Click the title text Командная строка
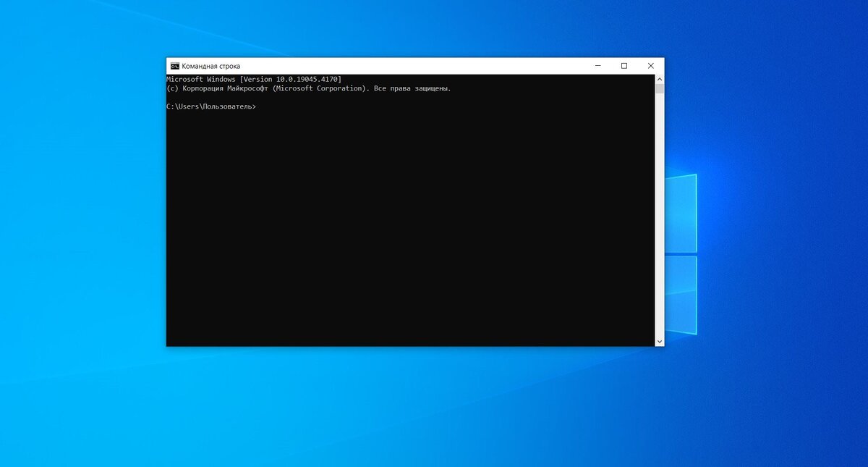 point(211,66)
